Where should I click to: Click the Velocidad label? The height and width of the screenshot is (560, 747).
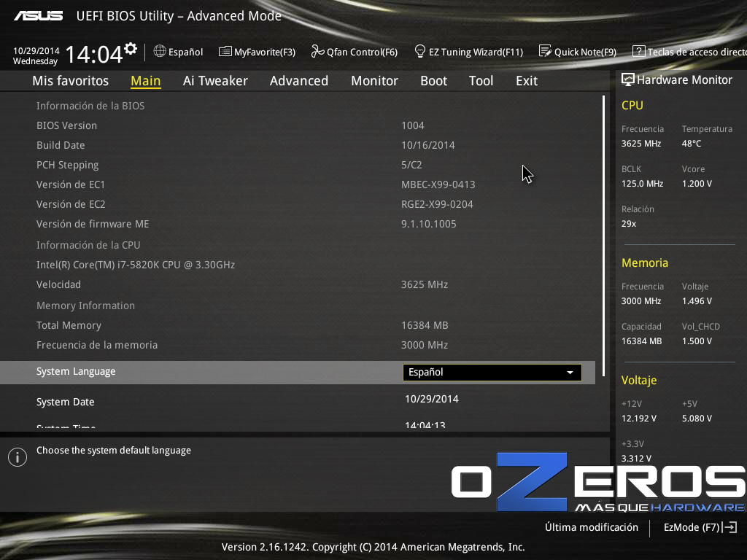tap(58, 284)
